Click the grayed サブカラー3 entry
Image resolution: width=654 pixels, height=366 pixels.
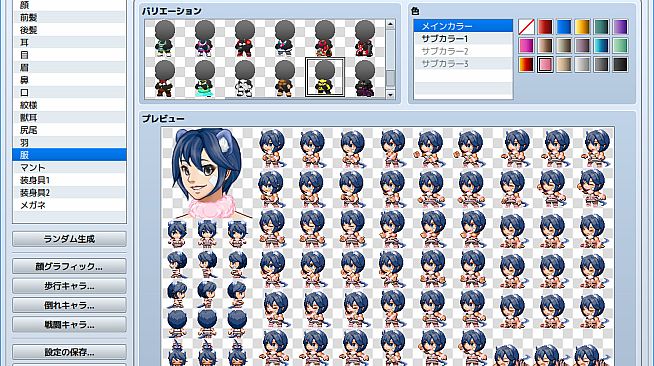pyautogui.click(x=463, y=63)
